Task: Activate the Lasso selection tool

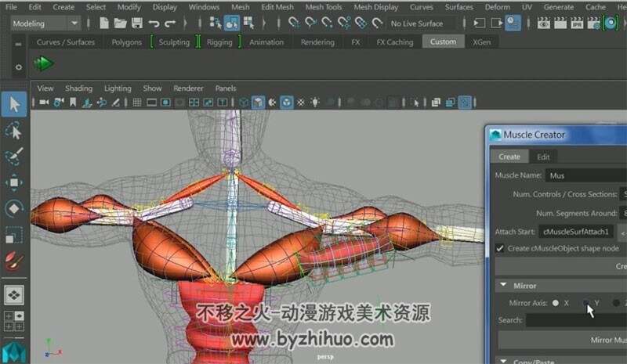Action: 14,130
